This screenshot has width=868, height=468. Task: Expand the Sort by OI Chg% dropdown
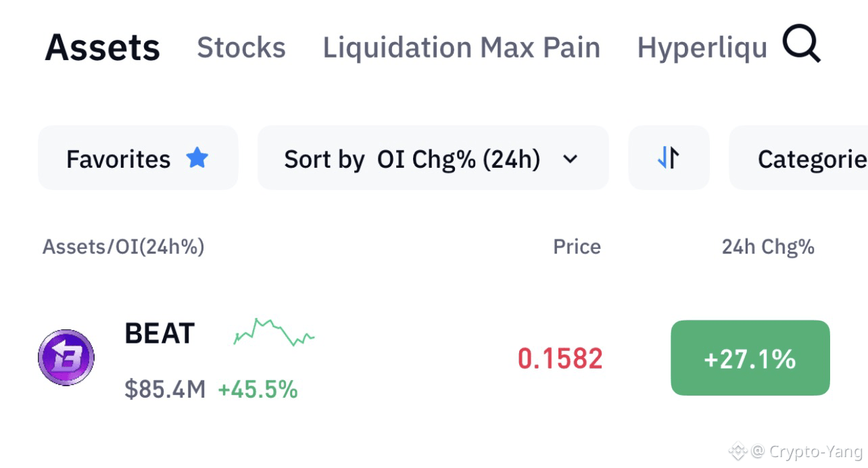(x=433, y=158)
